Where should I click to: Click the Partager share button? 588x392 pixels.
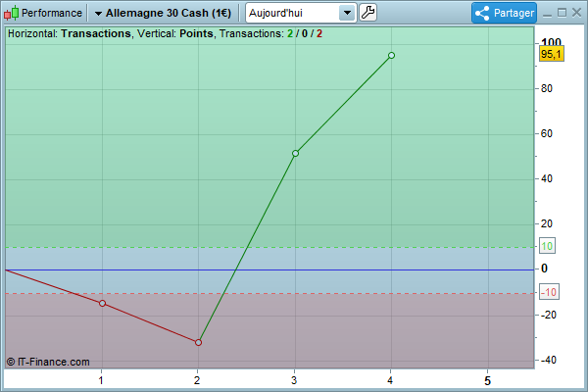coord(504,13)
